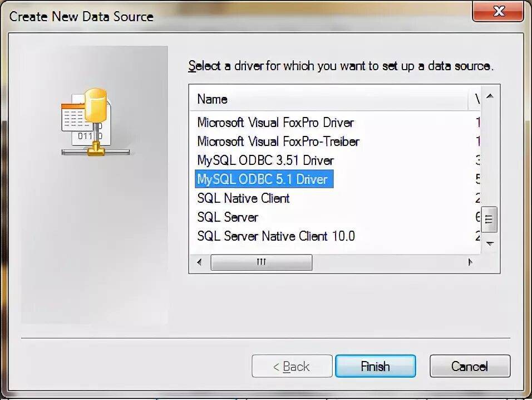Viewport: 532px width, 400px height.
Task: Click the Cancel button
Action: click(x=470, y=366)
